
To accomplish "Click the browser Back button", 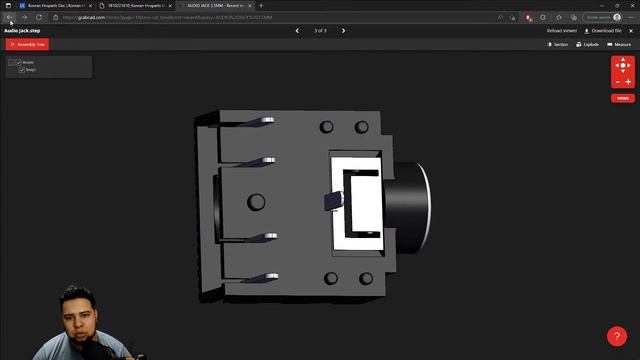I will pyautogui.click(x=9, y=18).
